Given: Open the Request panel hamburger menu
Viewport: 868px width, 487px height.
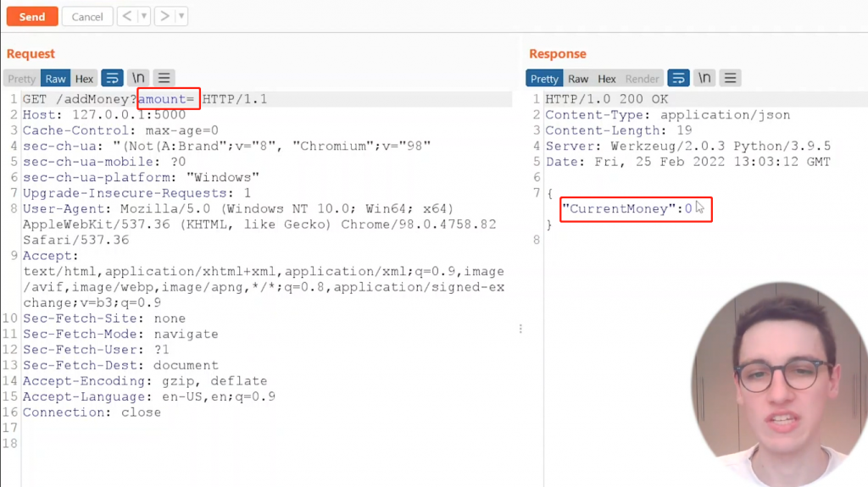Looking at the screenshot, I should coord(164,79).
